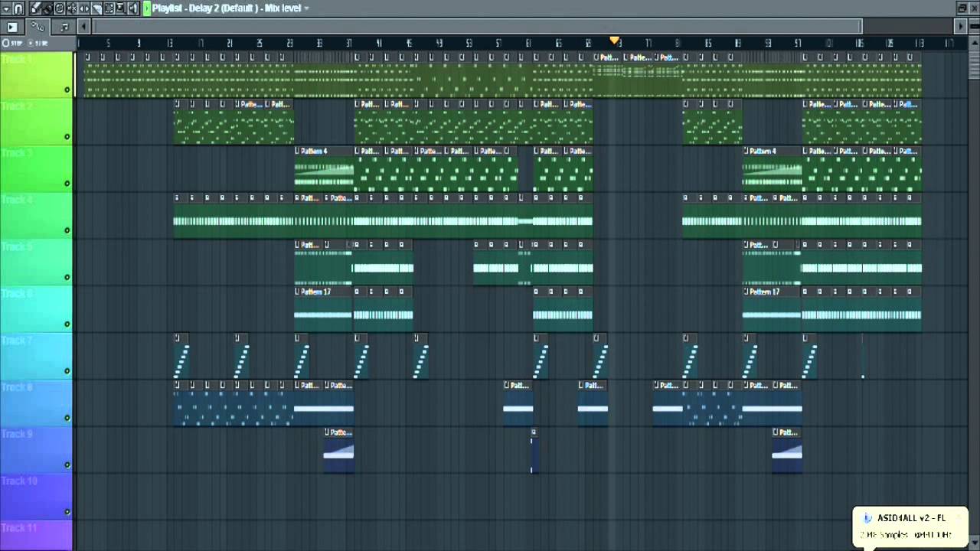The width and height of the screenshot is (980, 551).
Task: Select first Pattern 4 clip label on Track 3
Action: tap(314, 151)
